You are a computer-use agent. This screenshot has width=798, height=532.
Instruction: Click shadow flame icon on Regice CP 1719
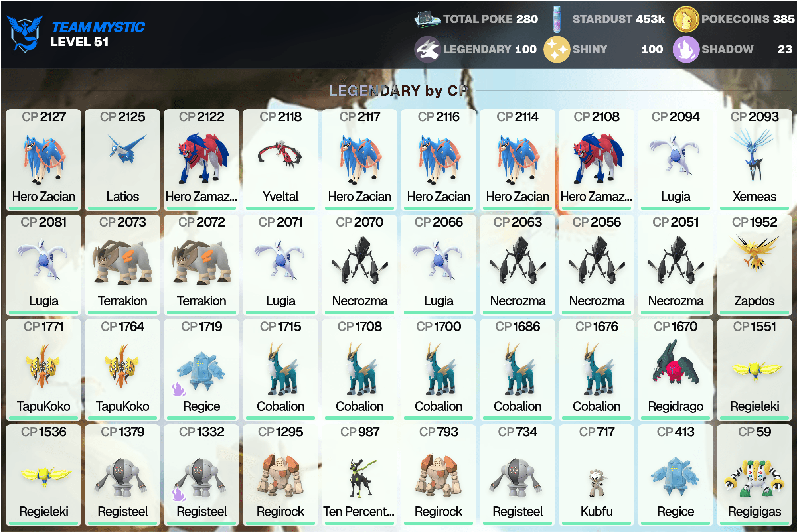[178, 389]
